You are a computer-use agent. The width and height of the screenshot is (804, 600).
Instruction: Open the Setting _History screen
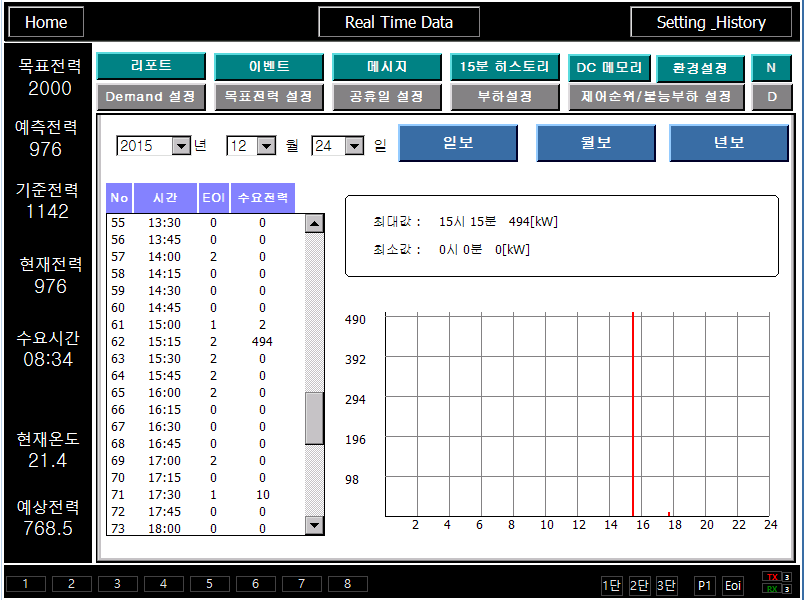click(711, 22)
